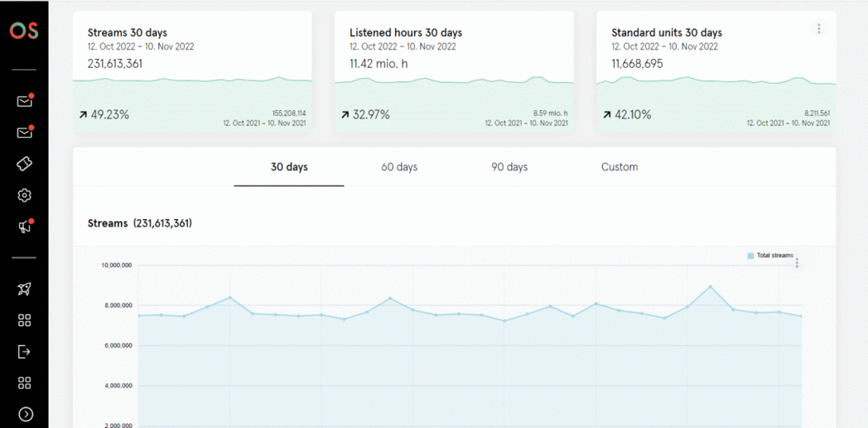Open the chart's three-dot menu
Viewport: 868px width, 428px height.
(797, 263)
